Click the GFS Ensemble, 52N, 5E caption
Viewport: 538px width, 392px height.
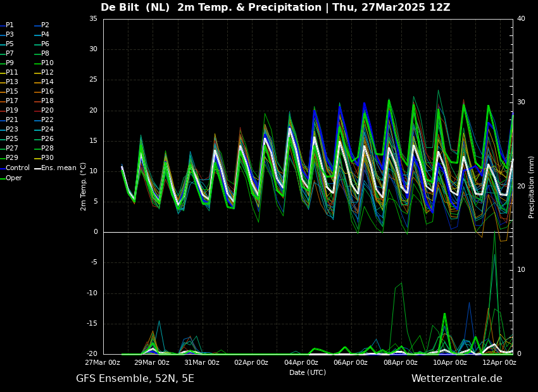coord(135,379)
